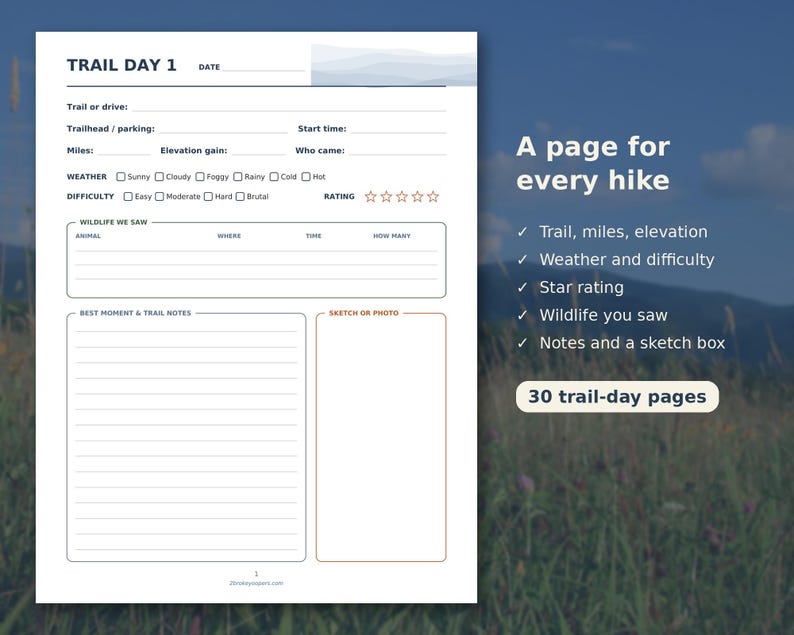Image resolution: width=794 pixels, height=635 pixels.
Task: Click the WILDLIFE WE SAW label
Action: coord(113,222)
